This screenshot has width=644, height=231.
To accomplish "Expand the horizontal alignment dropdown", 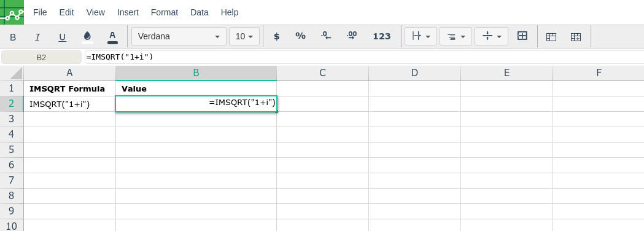I will 456,36.
